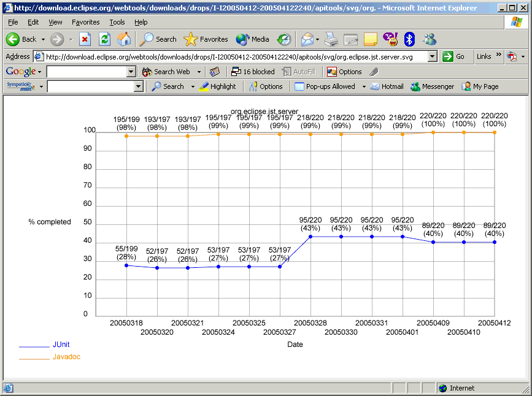Click the blue JUnit legend line
532x396 pixels.
(x=34, y=346)
